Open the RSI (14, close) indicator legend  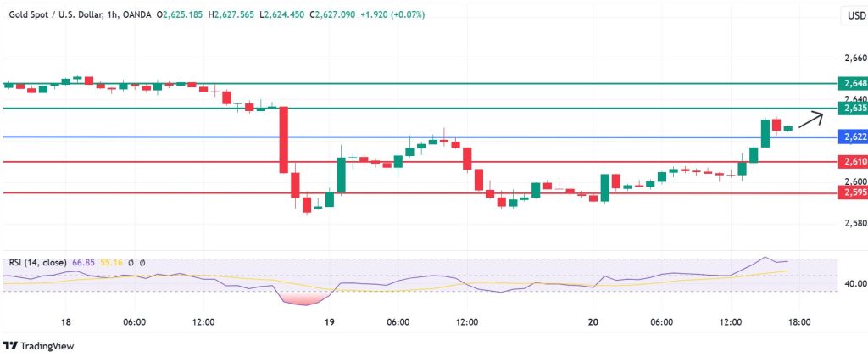pyautogui.click(x=38, y=263)
